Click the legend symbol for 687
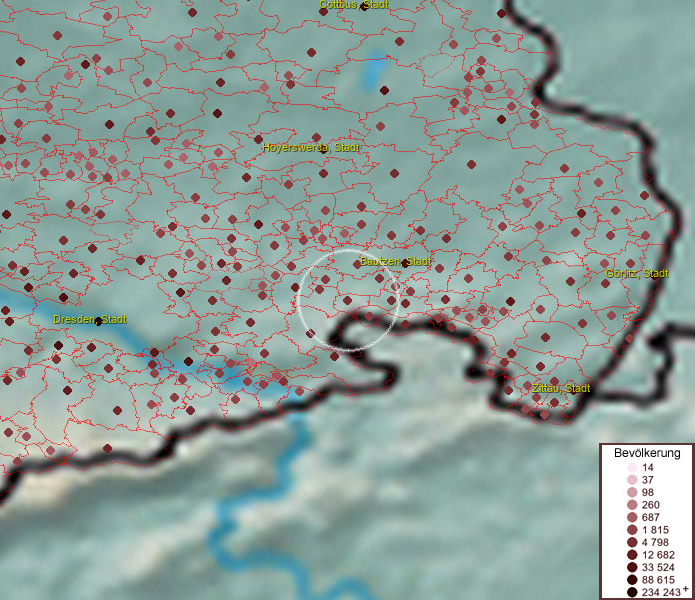This screenshot has width=695, height=600. [x=632, y=517]
